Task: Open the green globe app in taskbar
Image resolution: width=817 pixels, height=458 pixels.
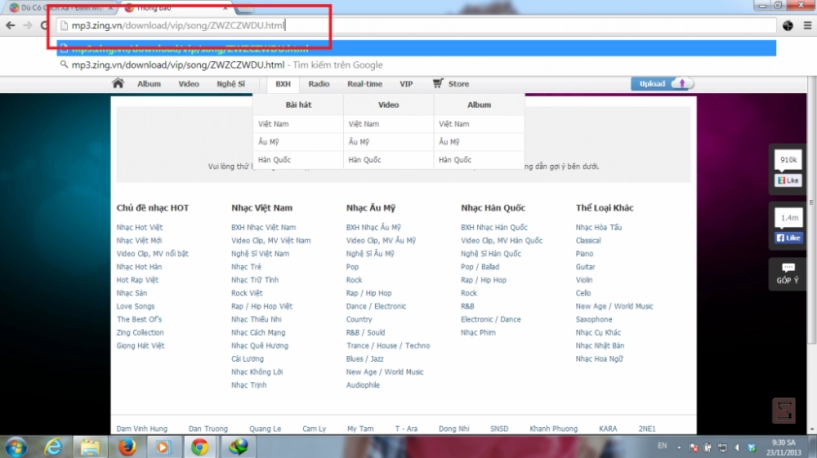Action: (238, 447)
